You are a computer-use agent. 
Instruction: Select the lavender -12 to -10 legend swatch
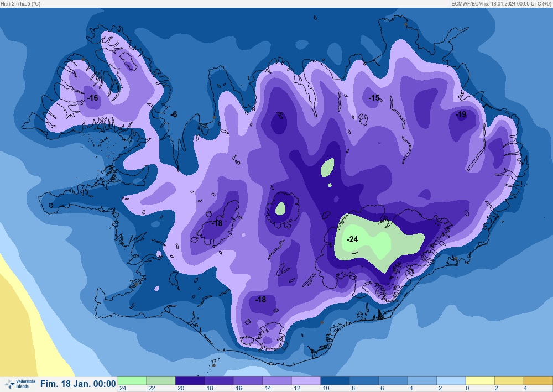point(306,380)
